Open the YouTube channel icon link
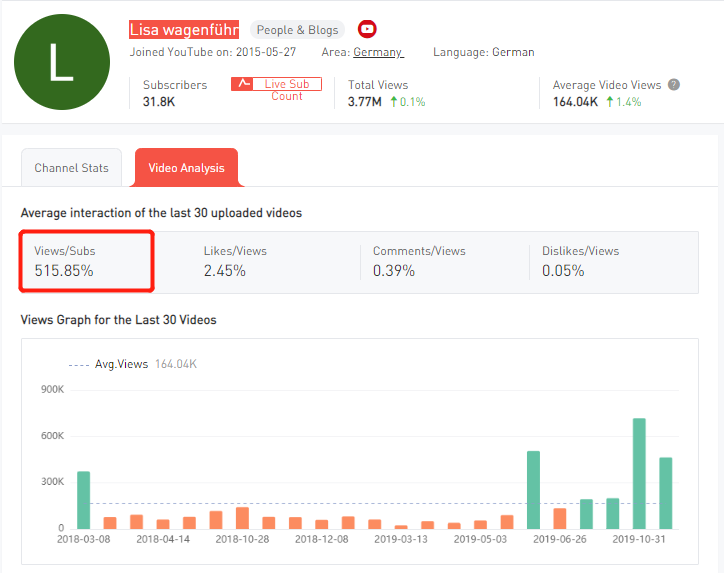The height and width of the screenshot is (573, 724). click(x=367, y=29)
